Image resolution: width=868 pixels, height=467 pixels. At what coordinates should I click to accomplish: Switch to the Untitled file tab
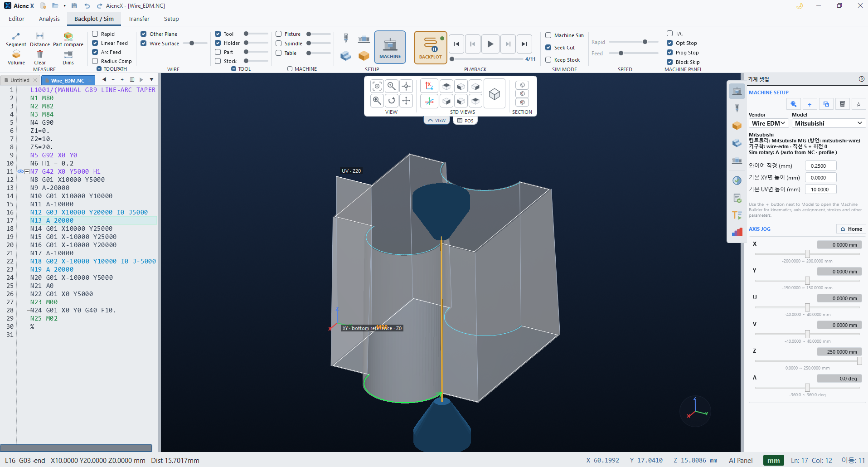pyautogui.click(x=20, y=80)
